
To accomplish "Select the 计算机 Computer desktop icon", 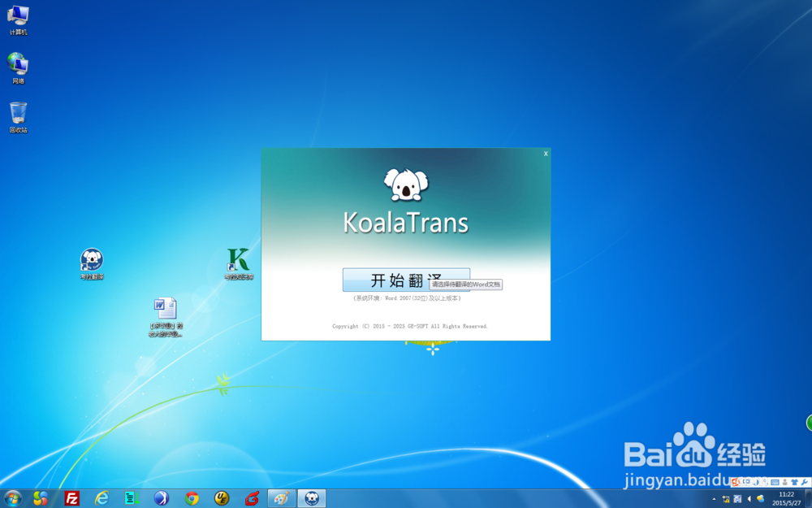I will pos(18,20).
